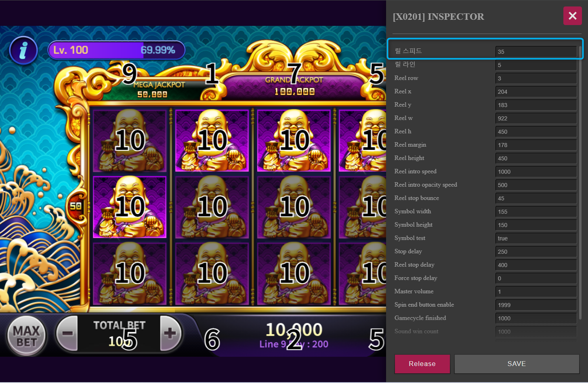Increase total bet with plus button
The width and height of the screenshot is (588, 383).
[171, 333]
